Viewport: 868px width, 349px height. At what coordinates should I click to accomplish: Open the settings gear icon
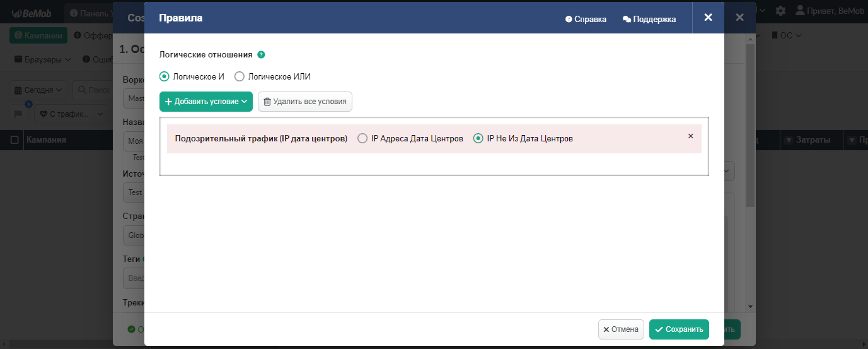780,11
